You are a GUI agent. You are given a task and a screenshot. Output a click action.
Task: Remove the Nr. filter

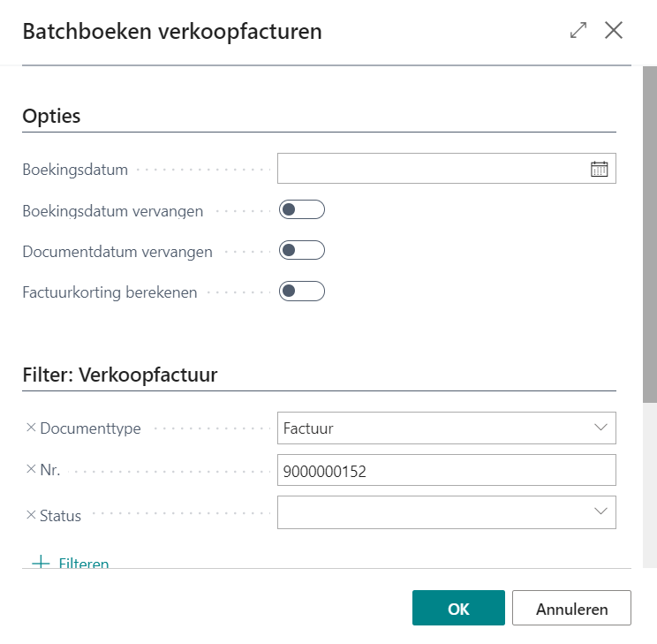click(31, 469)
